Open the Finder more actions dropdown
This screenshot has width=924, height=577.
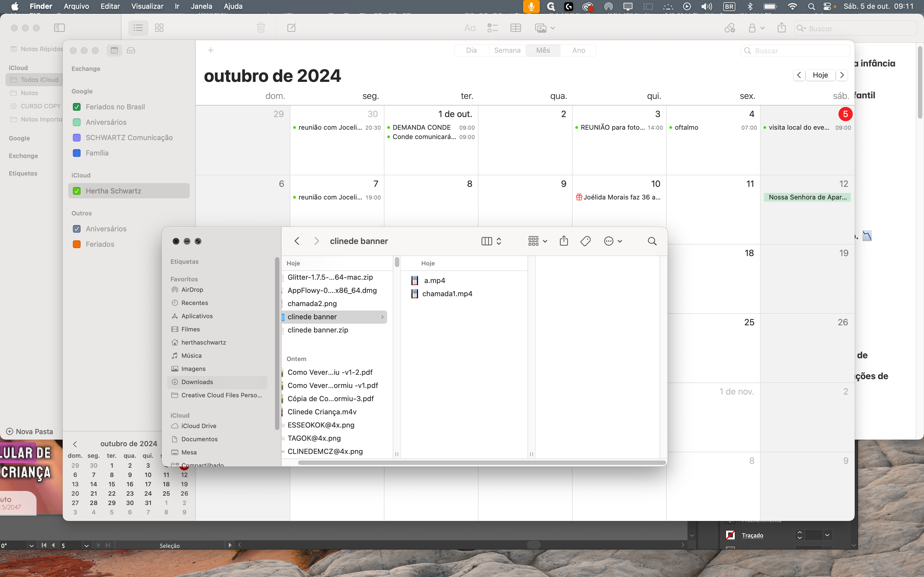613,241
